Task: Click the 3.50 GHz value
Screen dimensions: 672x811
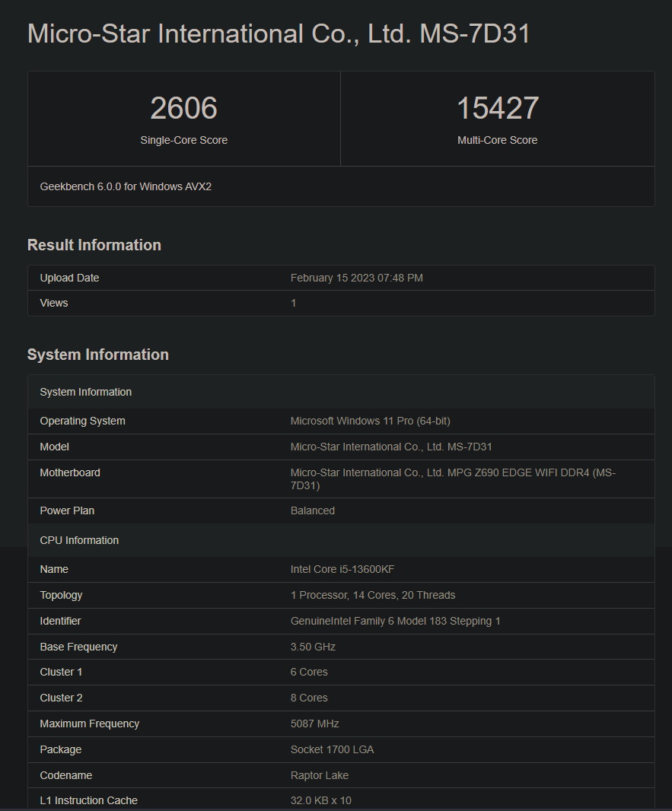Action: [x=313, y=647]
